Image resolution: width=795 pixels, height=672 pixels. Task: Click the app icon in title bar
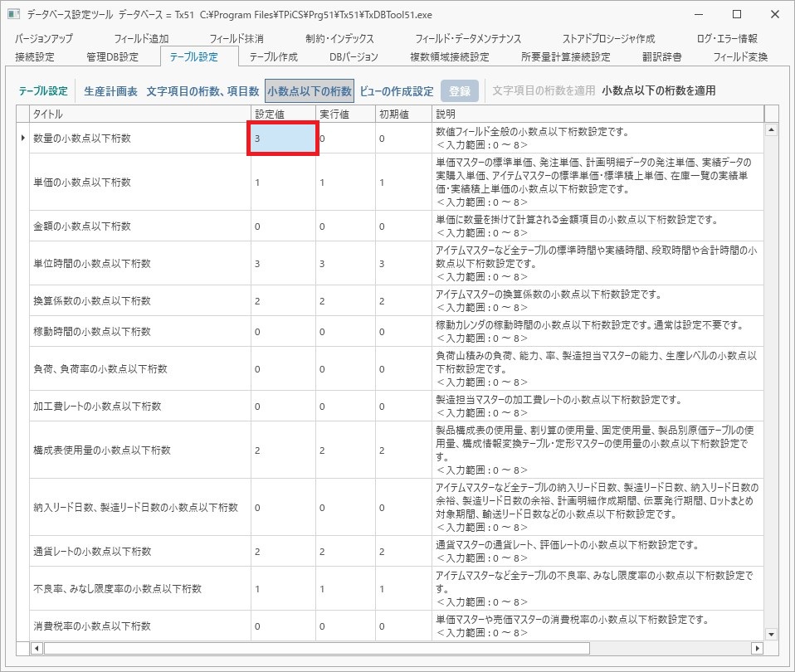click(13, 14)
